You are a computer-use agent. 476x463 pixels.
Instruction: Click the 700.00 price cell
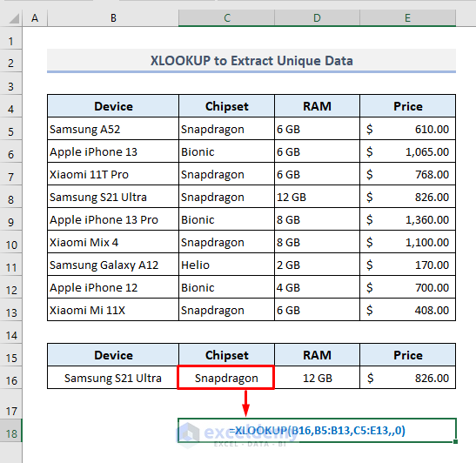pos(408,287)
